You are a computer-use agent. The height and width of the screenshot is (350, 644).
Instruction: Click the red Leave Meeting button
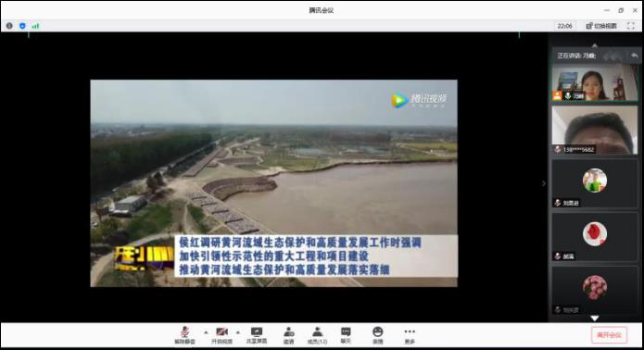coord(609,335)
